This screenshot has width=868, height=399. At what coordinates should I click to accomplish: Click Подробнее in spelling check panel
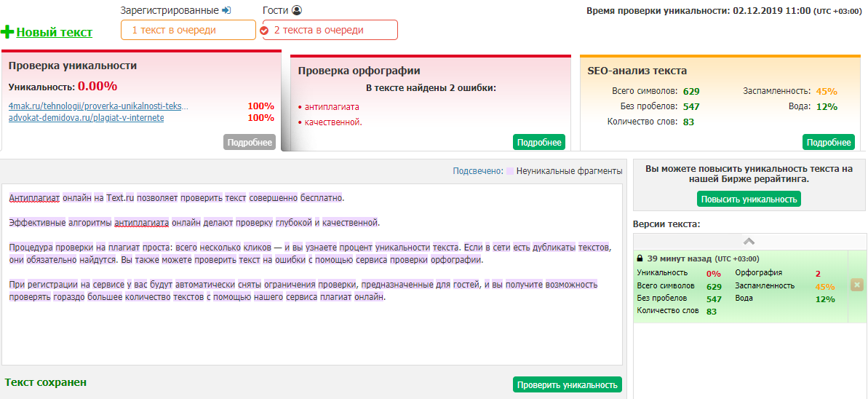(x=539, y=143)
